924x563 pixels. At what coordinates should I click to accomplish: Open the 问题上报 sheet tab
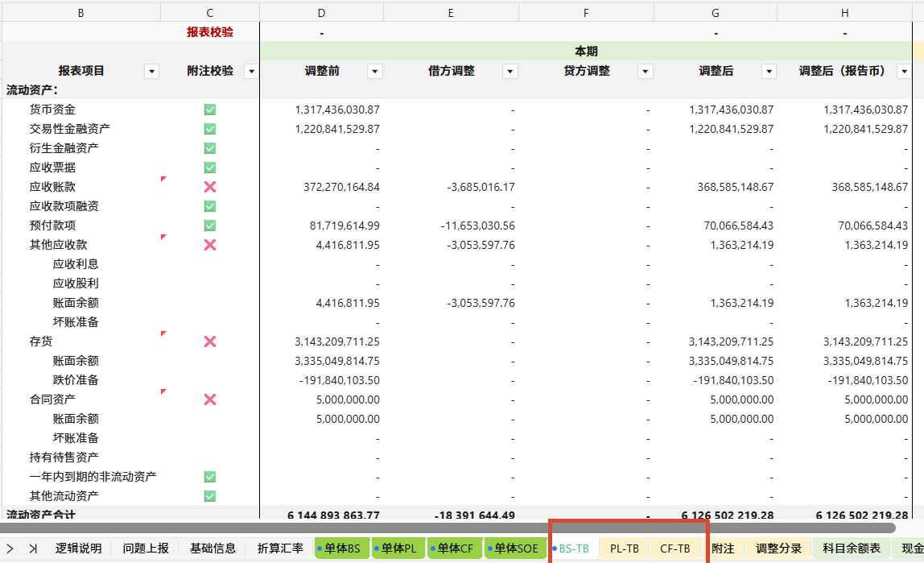(x=146, y=549)
